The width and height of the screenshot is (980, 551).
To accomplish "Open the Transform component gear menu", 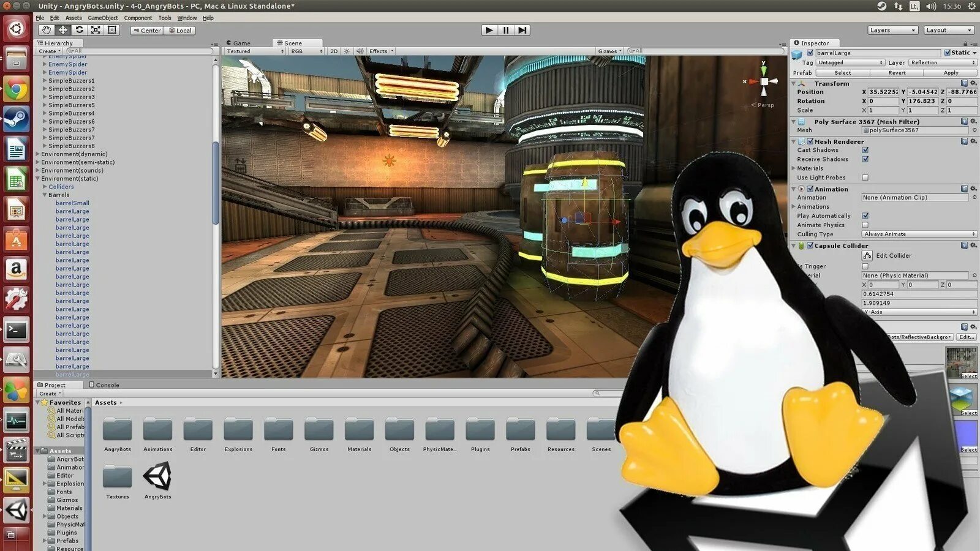I will (x=973, y=83).
